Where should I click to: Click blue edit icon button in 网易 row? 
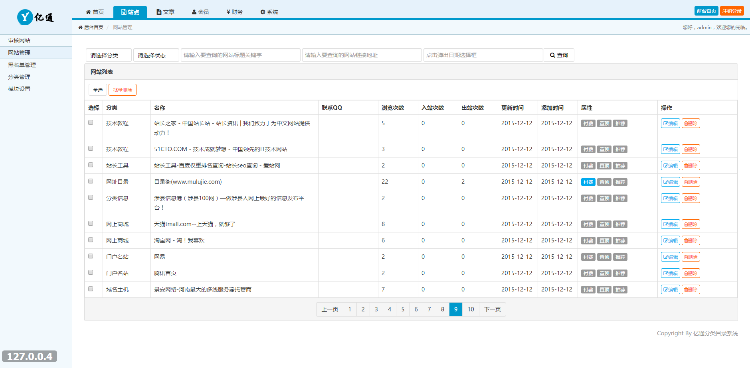pos(670,257)
